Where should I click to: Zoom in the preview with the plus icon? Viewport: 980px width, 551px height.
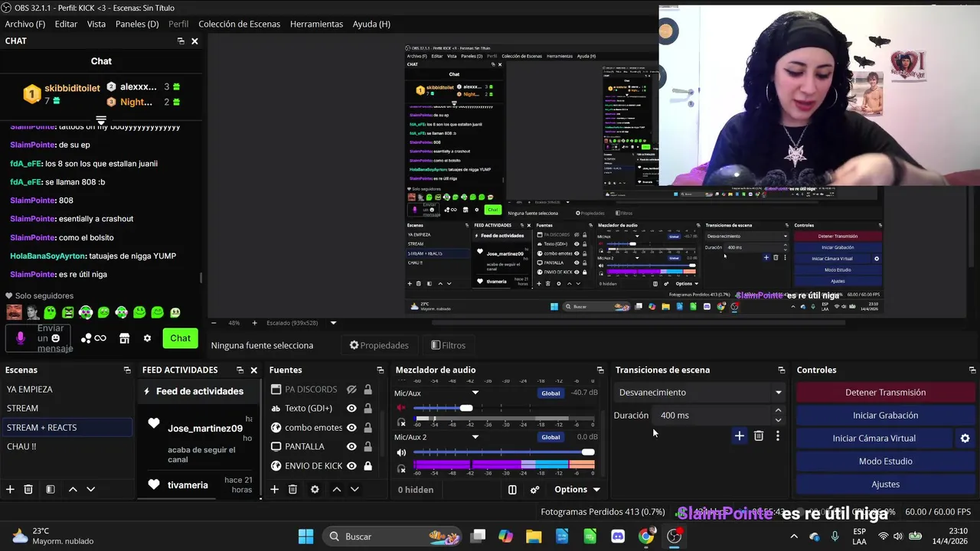point(255,323)
